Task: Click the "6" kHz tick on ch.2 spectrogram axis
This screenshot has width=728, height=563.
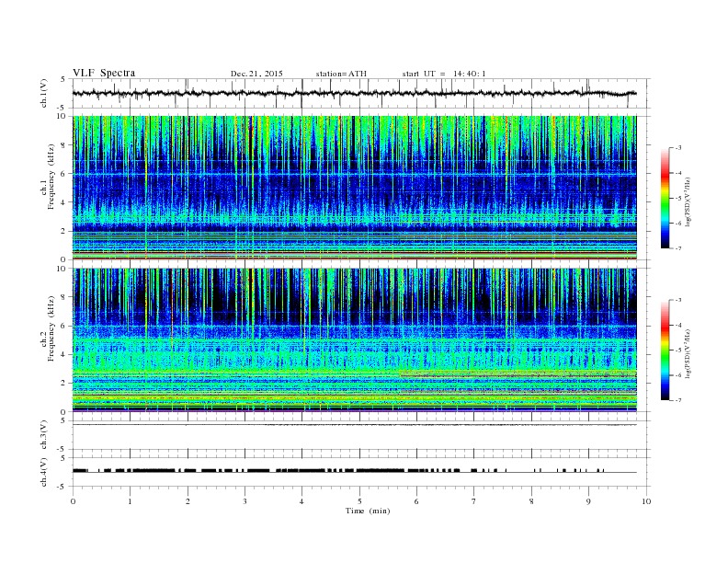Action: [63, 326]
